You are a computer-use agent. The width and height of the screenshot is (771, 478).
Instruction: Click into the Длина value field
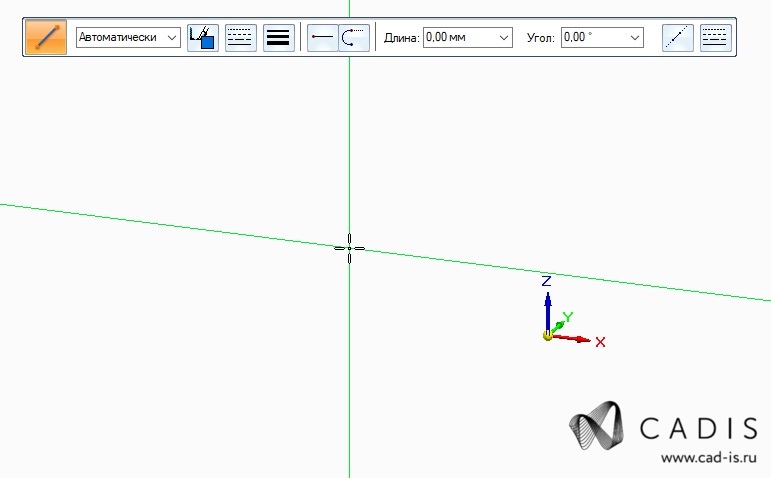(x=460, y=37)
